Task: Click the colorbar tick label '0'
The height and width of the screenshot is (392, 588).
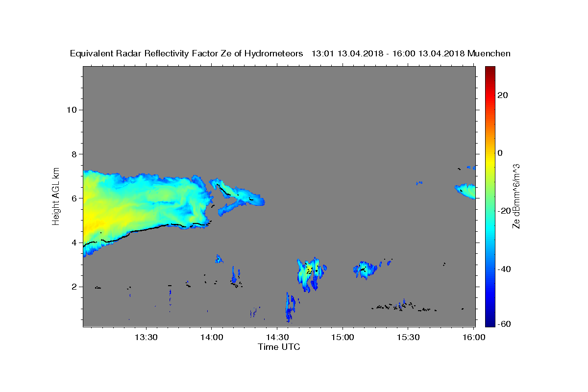Action: tap(500, 153)
